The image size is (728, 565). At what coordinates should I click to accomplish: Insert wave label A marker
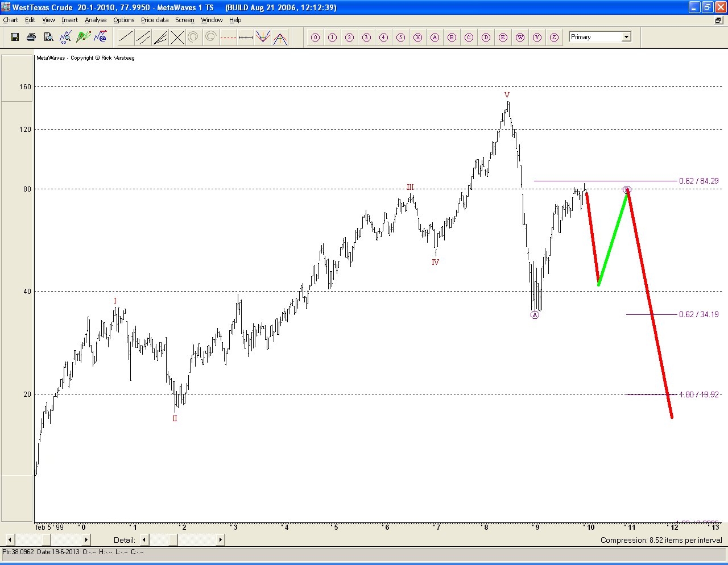tap(435, 38)
